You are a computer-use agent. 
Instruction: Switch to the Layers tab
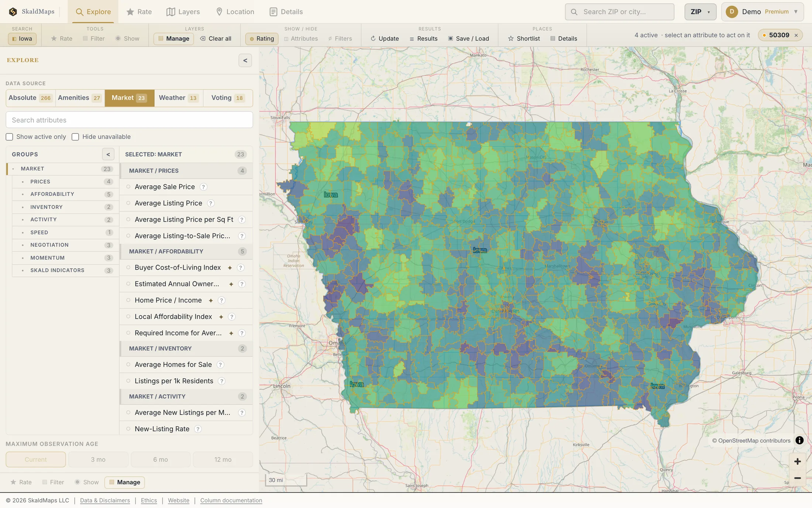click(x=183, y=12)
